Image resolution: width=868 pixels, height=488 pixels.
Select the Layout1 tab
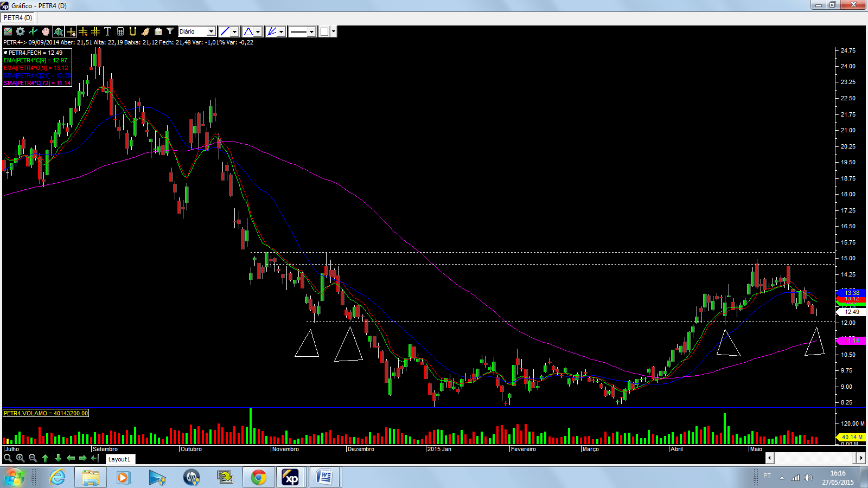click(x=119, y=459)
